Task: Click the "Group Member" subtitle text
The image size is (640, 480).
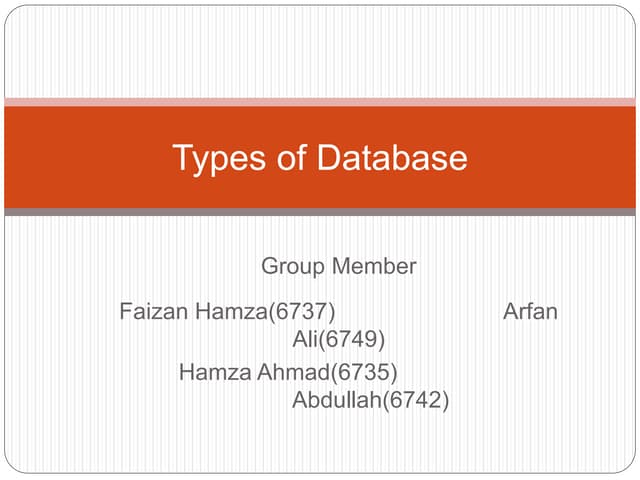Action: [x=338, y=267]
